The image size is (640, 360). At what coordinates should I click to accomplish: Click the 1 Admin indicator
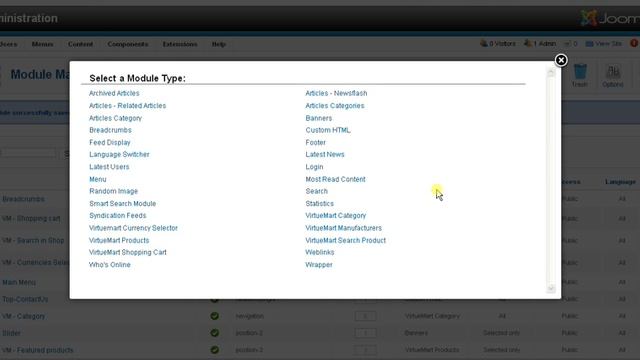point(540,44)
